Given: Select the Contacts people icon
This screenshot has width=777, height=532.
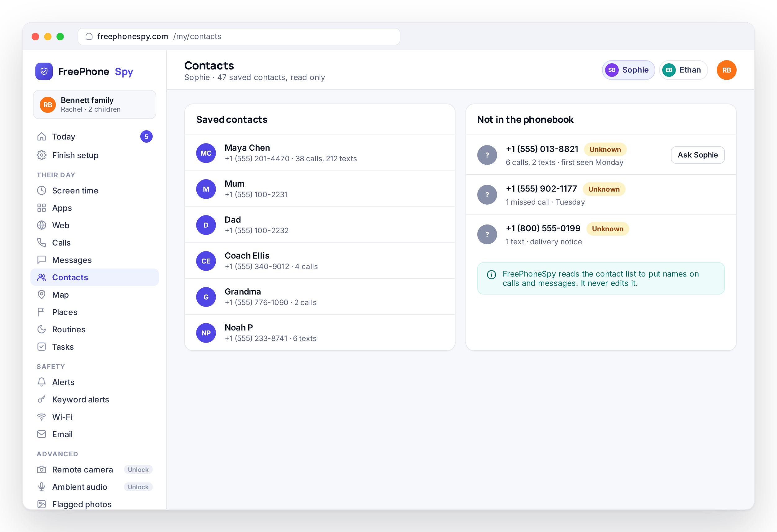Looking at the screenshot, I should click(x=42, y=277).
